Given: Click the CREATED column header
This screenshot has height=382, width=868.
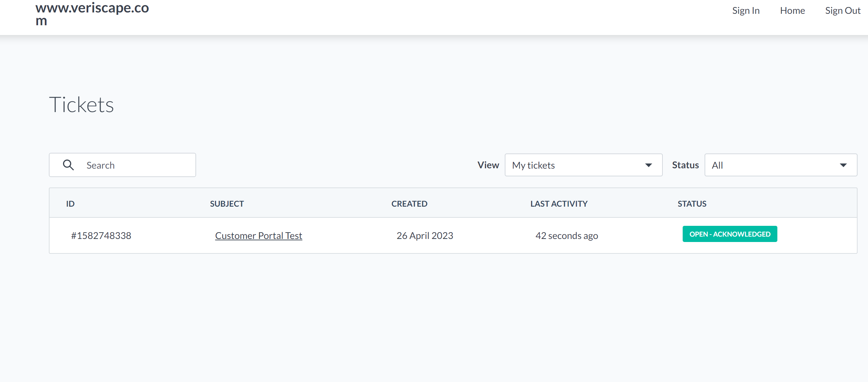Looking at the screenshot, I should pyautogui.click(x=409, y=204).
